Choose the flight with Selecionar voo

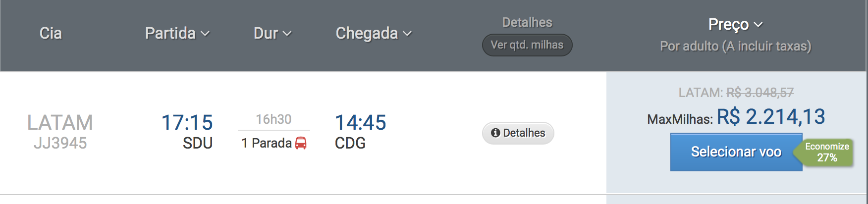point(736,152)
